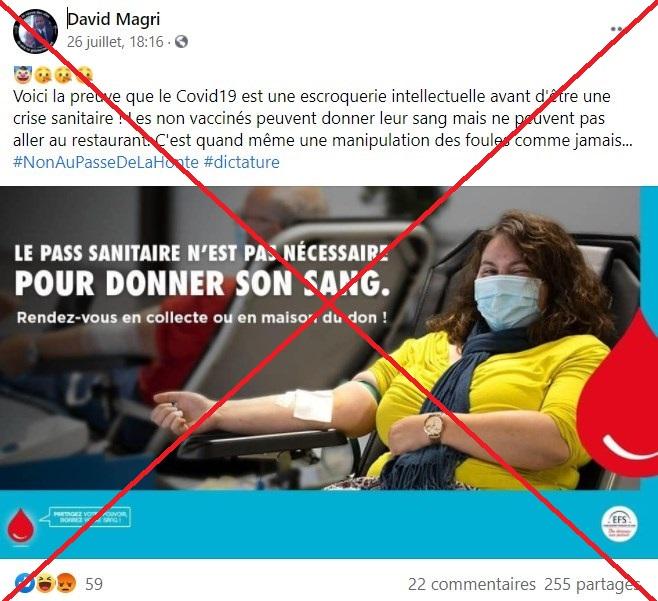658x601 pixels.
Task: Open the list of 59 reactions
Action: (94, 584)
